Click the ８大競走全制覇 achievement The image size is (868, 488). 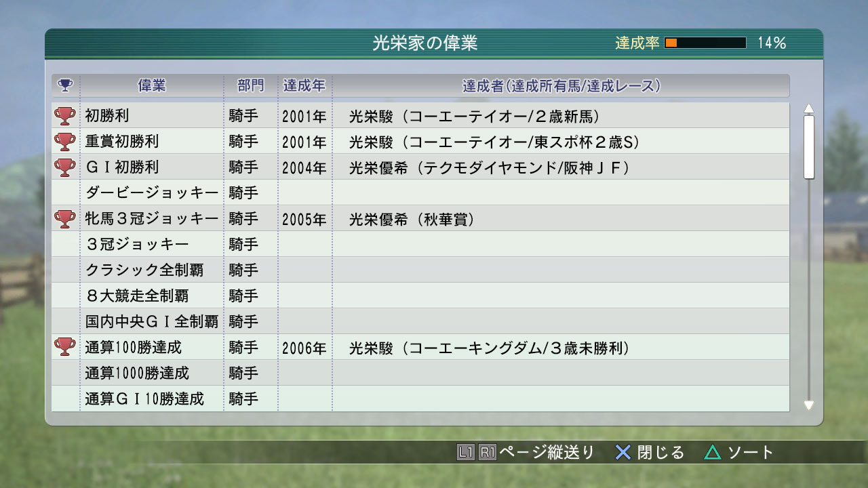click(x=137, y=296)
